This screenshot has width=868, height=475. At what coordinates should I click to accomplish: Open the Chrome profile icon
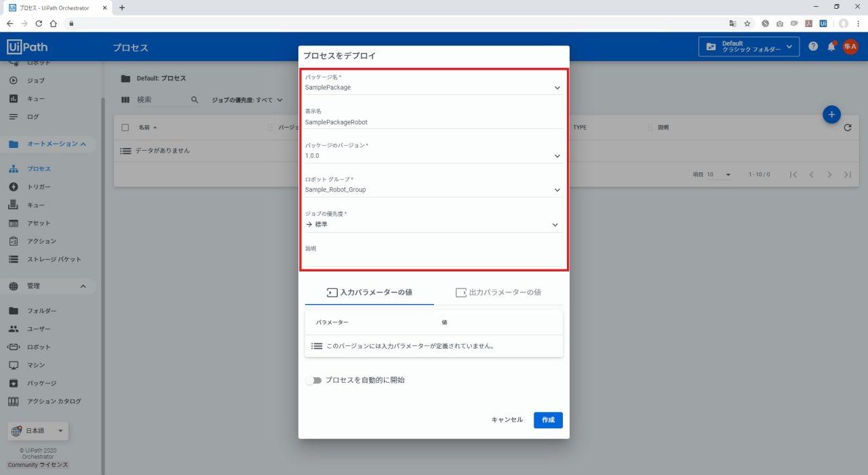[844, 23]
